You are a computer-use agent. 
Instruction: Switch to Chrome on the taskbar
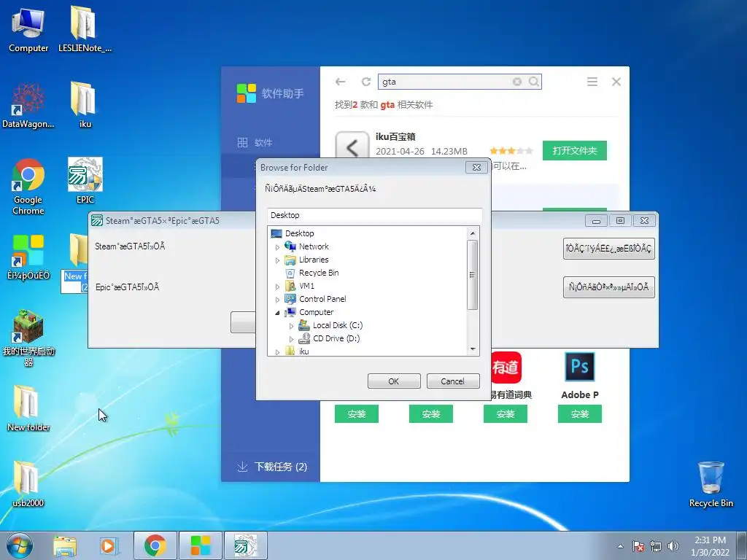[x=155, y=545]
